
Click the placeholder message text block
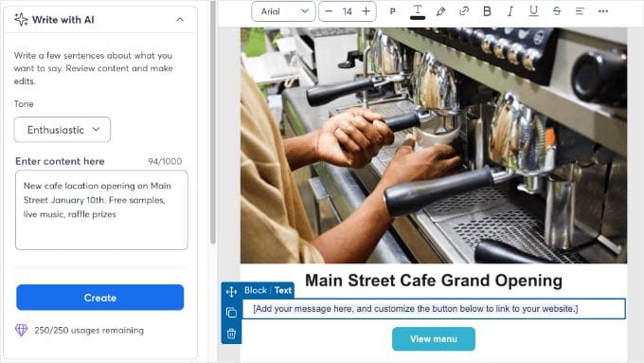(x=434, y=309)
